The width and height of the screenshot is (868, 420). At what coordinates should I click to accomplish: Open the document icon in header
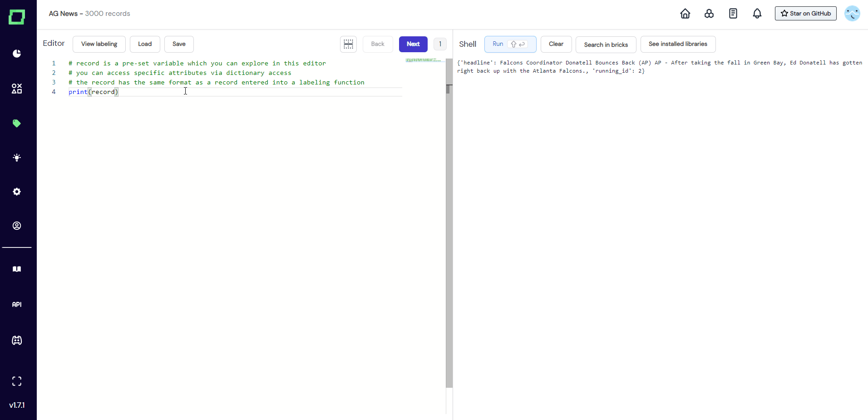(x=733, y=14)
